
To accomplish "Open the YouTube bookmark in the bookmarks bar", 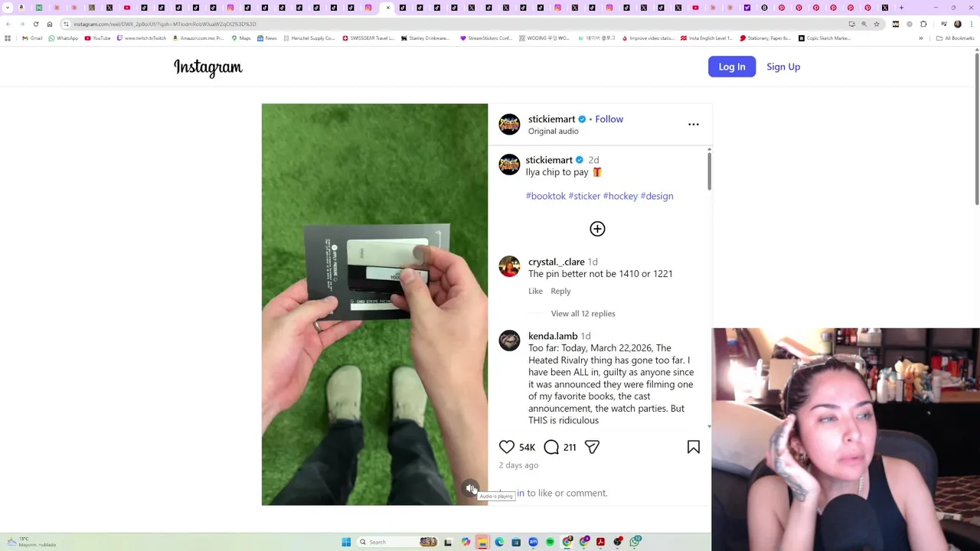I will (x=96, y=38).
